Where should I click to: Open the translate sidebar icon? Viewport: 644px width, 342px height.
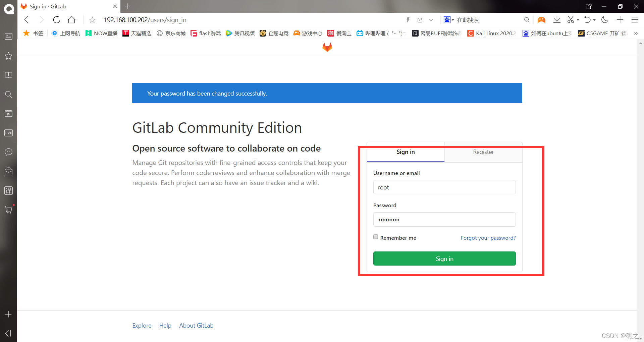[x=9, y=190]
